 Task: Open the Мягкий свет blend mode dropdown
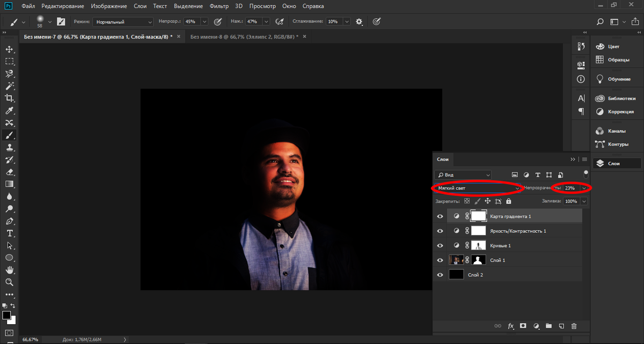[478, 188]
